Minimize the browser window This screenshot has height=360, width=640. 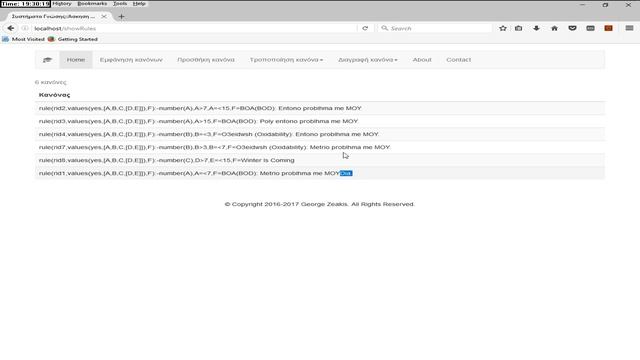[582, 5]
